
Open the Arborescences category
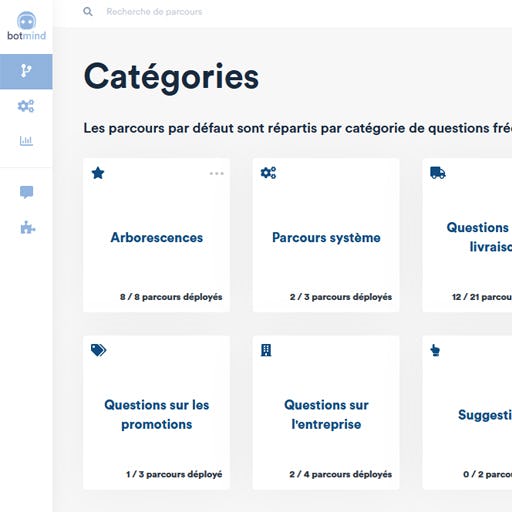coord(156,237)
